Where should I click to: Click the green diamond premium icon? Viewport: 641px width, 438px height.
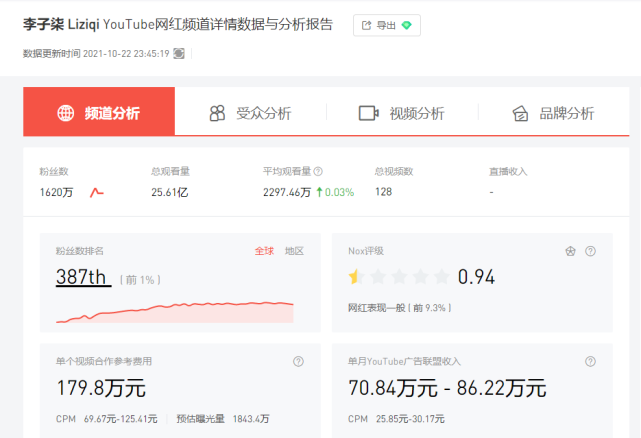406,25
